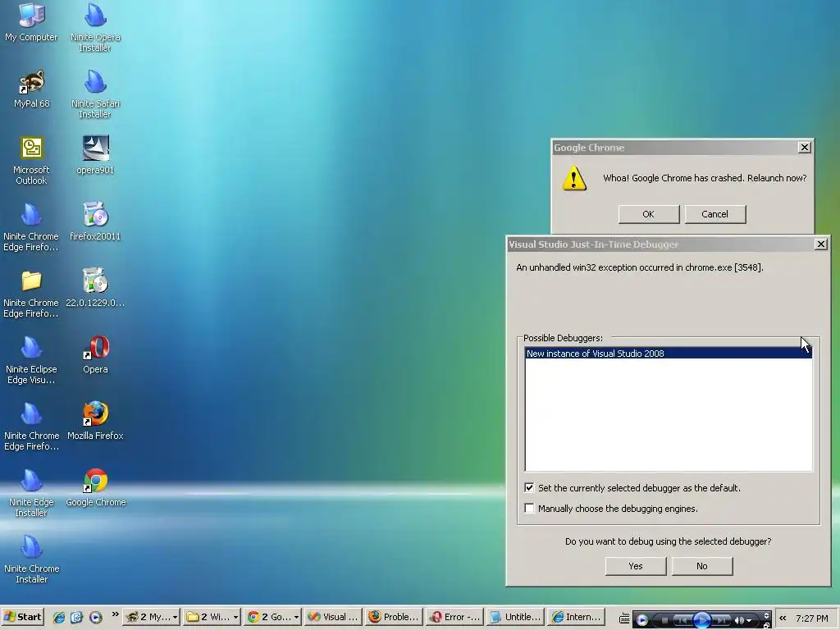This screenshot has height=630, width=840.
Task: Skip to previous track in media toolbar
Action: 683,620
